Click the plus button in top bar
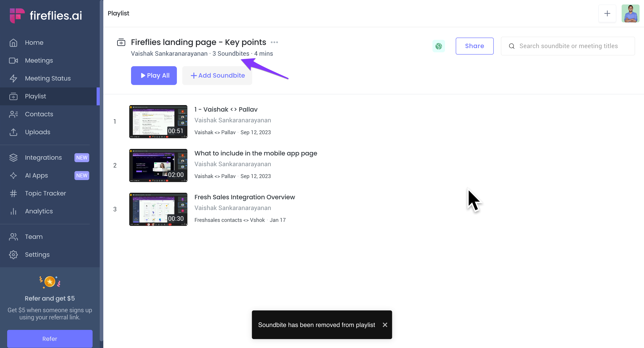This screenshot has height=348, width=644. click(x=607, y=13)
